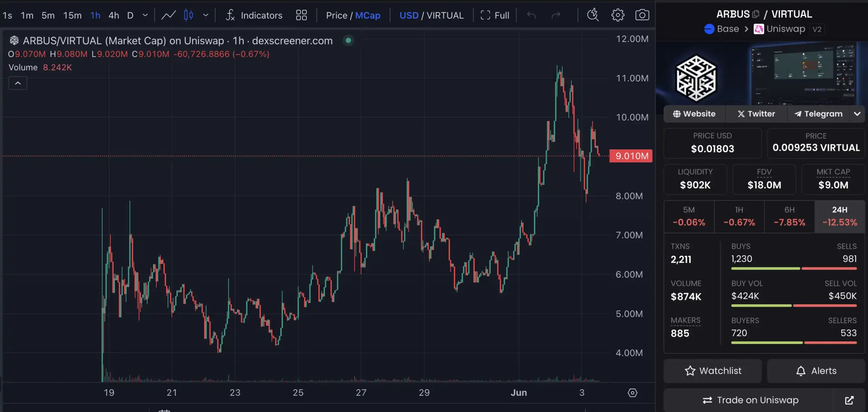Collapse the chart legend arrow

18,83
